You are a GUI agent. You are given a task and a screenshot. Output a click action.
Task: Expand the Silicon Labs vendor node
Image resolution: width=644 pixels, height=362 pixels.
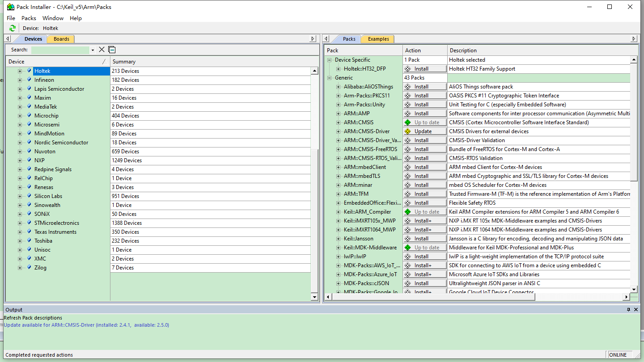coord(20,196)
